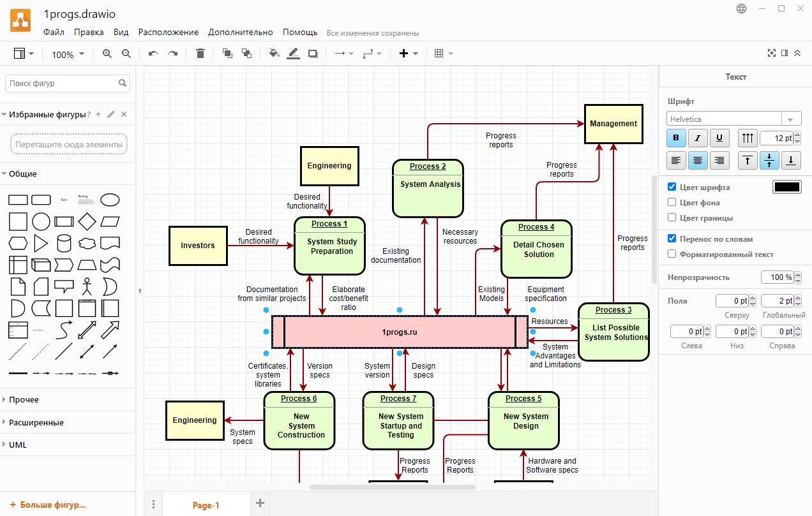The image size is (812, 516).
Task: Delete selection with the trash icon
Action: pyautogui.click(x=200, y=54)
